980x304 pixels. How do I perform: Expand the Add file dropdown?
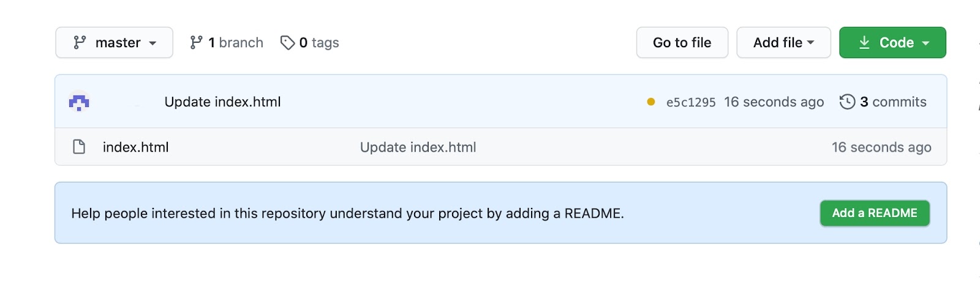pyautogui.click(x=783, y=43)
